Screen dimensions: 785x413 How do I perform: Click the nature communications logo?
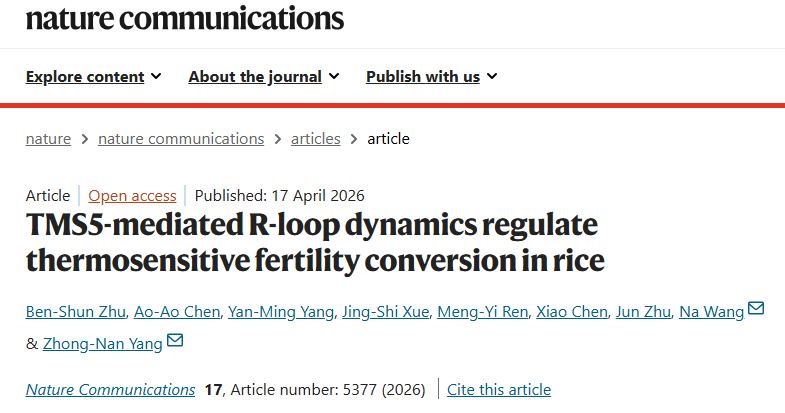pos(185,17)
